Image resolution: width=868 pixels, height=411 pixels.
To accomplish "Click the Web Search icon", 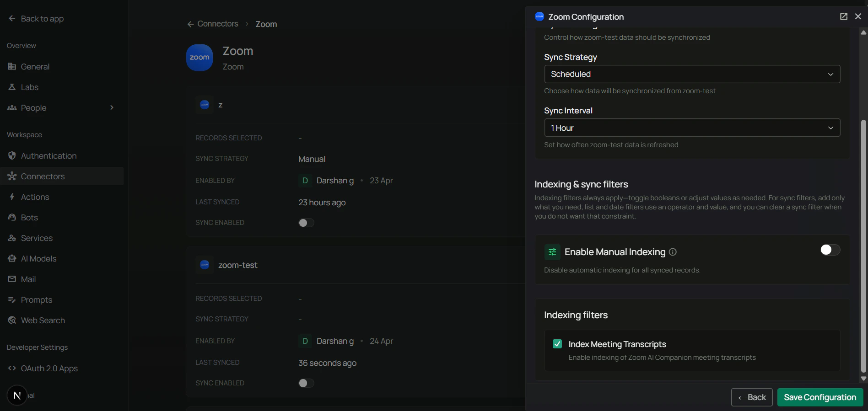I will pos(12,320).
